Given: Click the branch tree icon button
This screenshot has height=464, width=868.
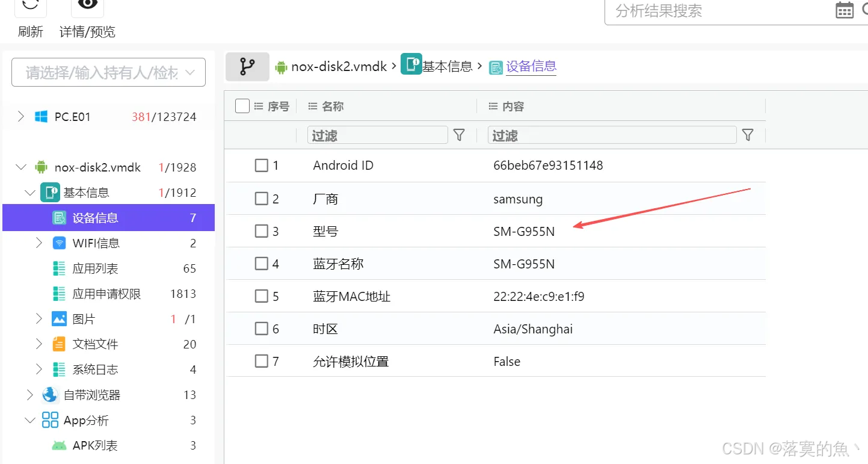Looking at the screenshot, I should pyautogui.click(x=247, y=66).
